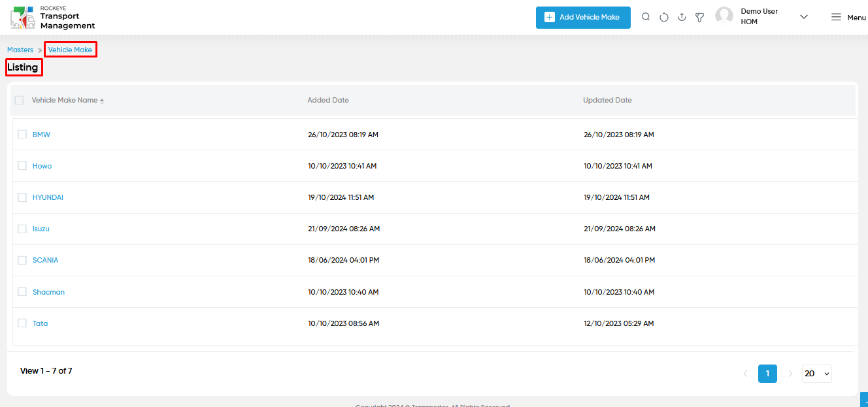This screenshot has height=407, width=868.
Task: Check the HYUNDAI row checkbox
Action: tap(22, 197)
